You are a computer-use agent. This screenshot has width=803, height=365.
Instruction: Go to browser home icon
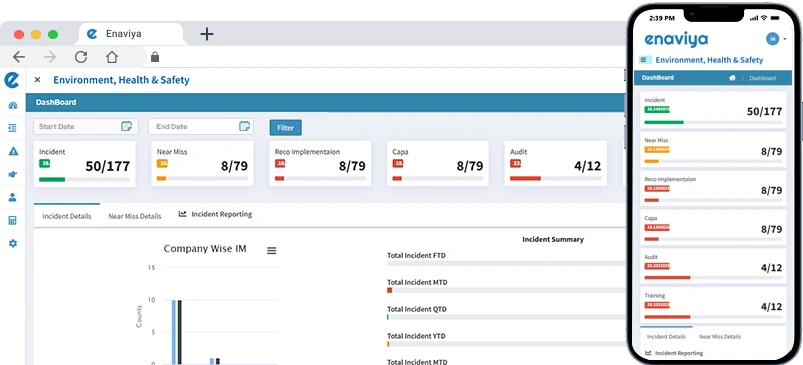[x=112, y=57]
